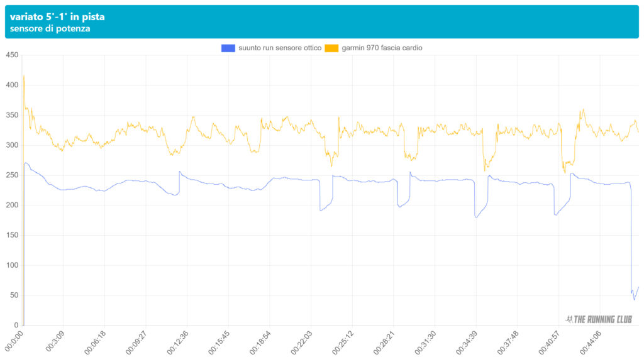Screen dimensions: 644x362
Task: Click the 00:37:48 time axis label
Action: point(506,342)
